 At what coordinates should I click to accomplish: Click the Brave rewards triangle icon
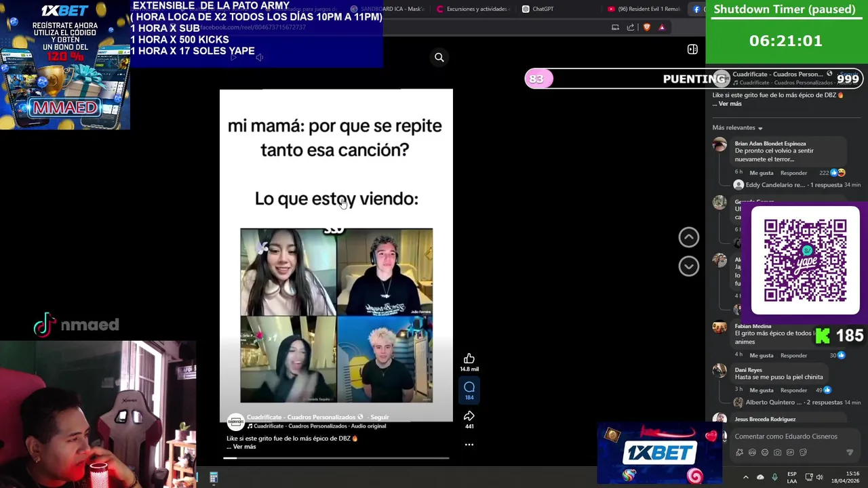662,27
